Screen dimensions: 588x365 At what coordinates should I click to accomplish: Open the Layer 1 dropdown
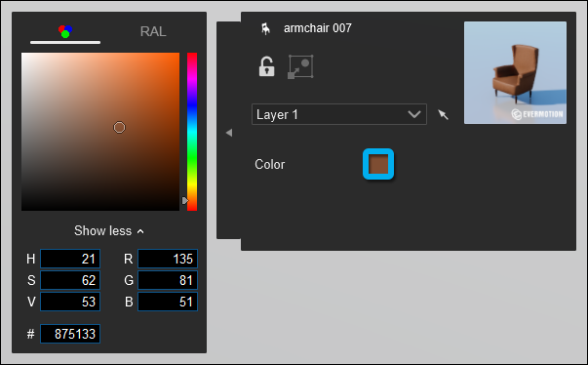coord(339,114)
